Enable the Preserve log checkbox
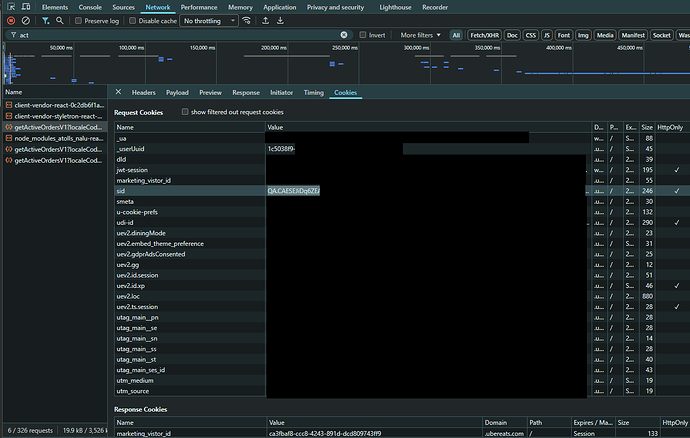 click(x=78, y=20)
